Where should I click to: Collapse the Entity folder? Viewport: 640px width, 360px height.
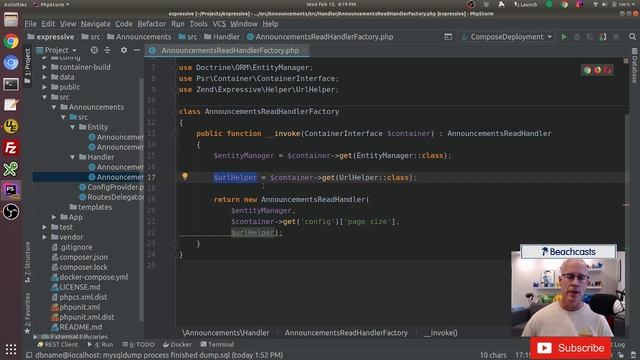pyautogui.click(x=73, y=127)
